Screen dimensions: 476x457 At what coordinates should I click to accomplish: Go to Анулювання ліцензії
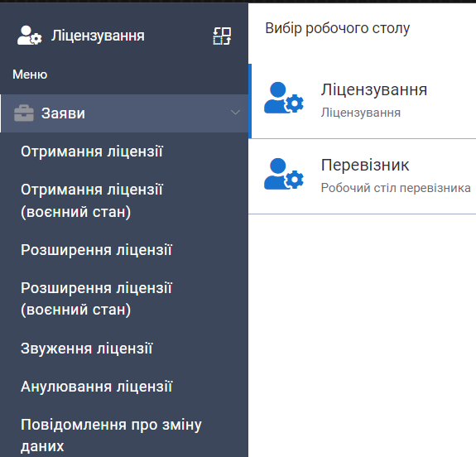click(97, 387)
